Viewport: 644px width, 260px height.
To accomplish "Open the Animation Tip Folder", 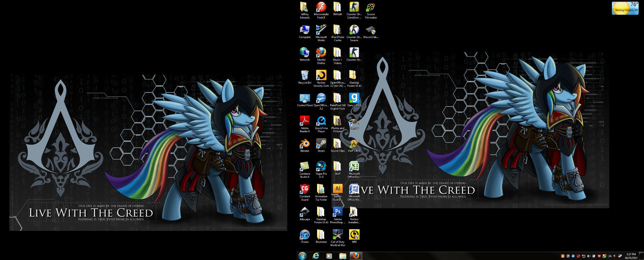I will coord(321,192).
